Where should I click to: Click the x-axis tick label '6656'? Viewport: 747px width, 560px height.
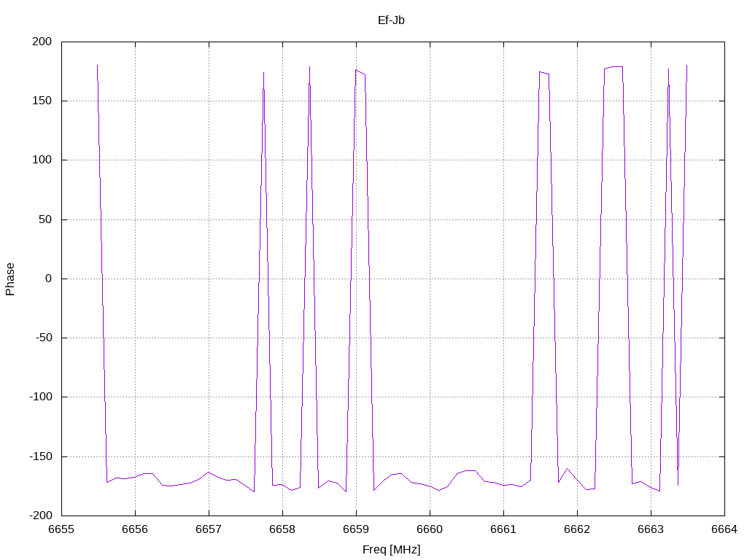coord(135,529)
